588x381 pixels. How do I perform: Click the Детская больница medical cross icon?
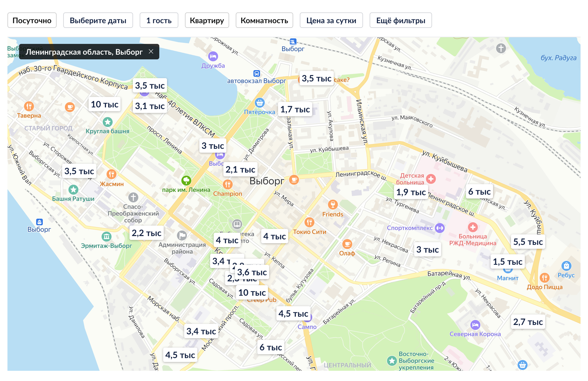[x=431, y=179]
